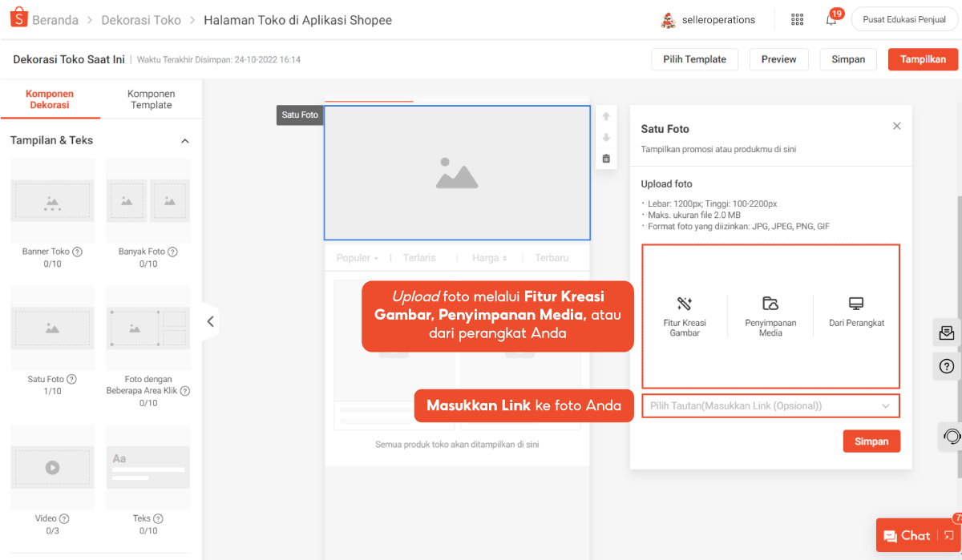Click help icon next to Banner Toko
Viewport: 962px width, 560px height.
(78, 252)
